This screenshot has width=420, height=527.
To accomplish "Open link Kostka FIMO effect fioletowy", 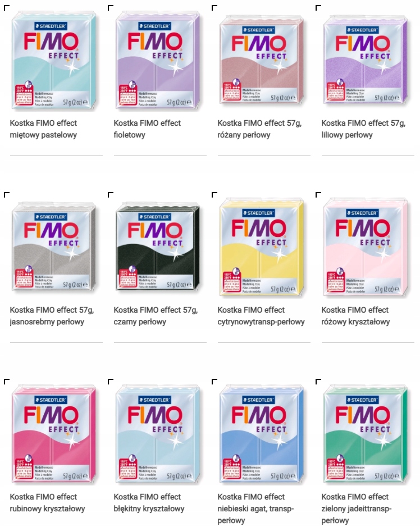I will pyautogui.click(x=147, y=129).
